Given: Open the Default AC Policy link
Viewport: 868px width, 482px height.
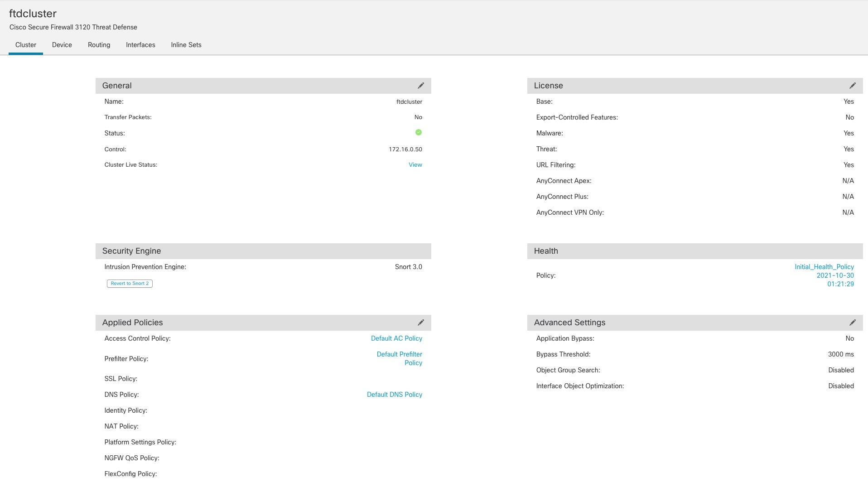Looking at the screenshot, I should (x=396, y=338).
